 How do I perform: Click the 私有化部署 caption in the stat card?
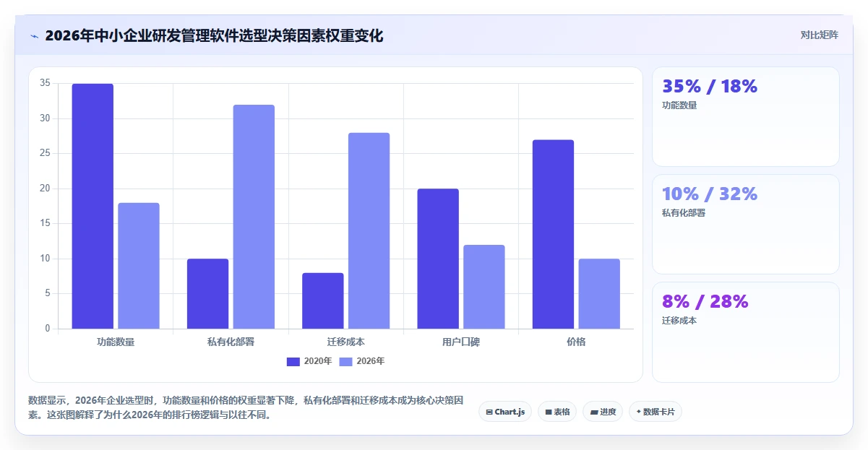coord(684,213)
